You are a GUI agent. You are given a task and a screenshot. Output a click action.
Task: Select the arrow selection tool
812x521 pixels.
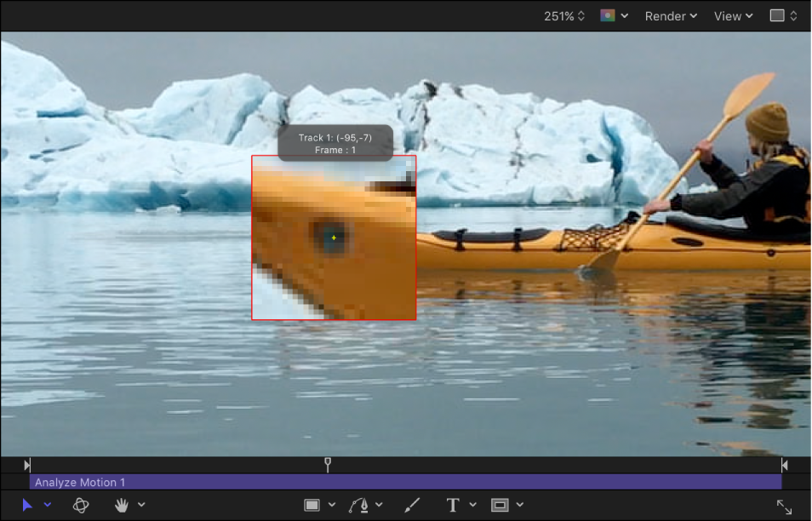(28, 504)
